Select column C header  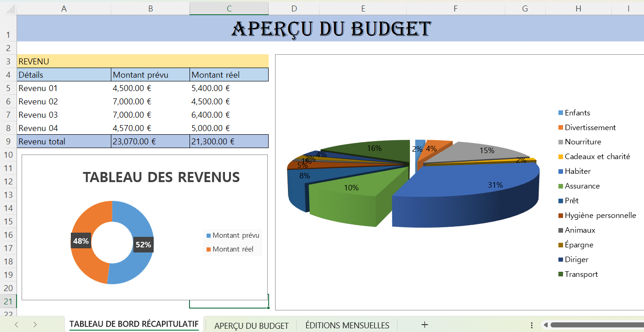229,8
